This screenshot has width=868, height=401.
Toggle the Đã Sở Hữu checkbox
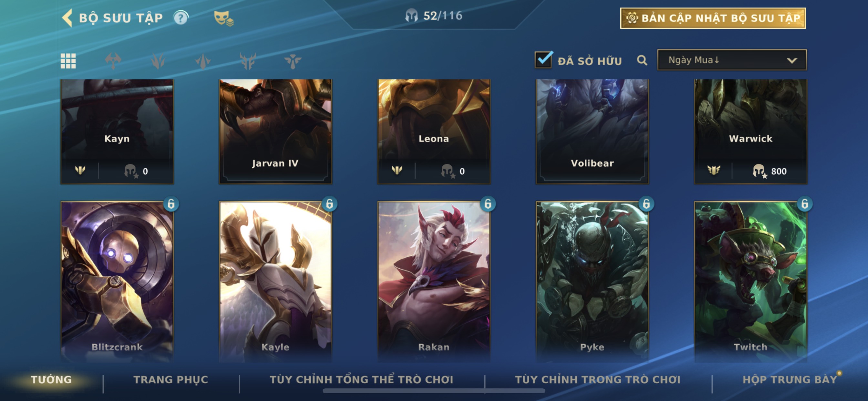[x=543, y=60]
